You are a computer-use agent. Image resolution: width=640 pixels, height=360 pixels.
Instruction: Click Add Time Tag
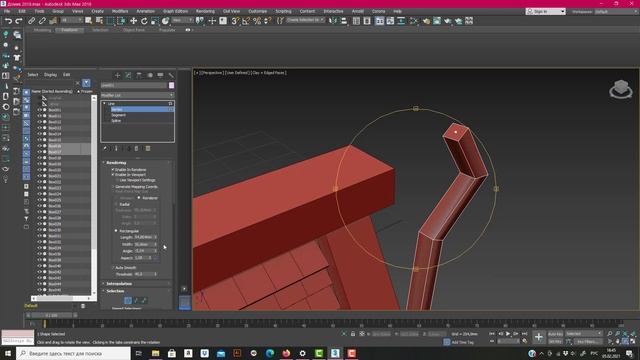462,342
